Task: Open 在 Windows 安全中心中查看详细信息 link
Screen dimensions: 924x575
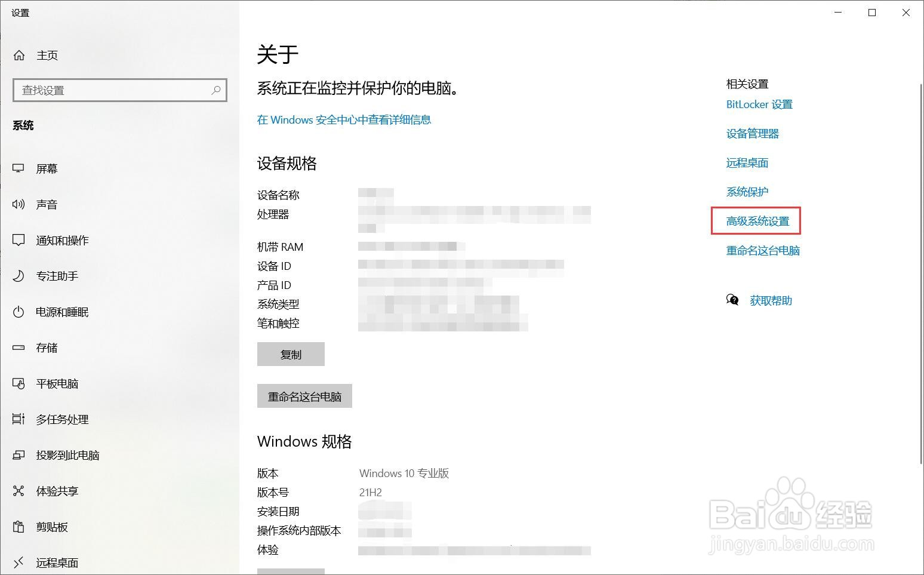Action: (x=344, y=119)
